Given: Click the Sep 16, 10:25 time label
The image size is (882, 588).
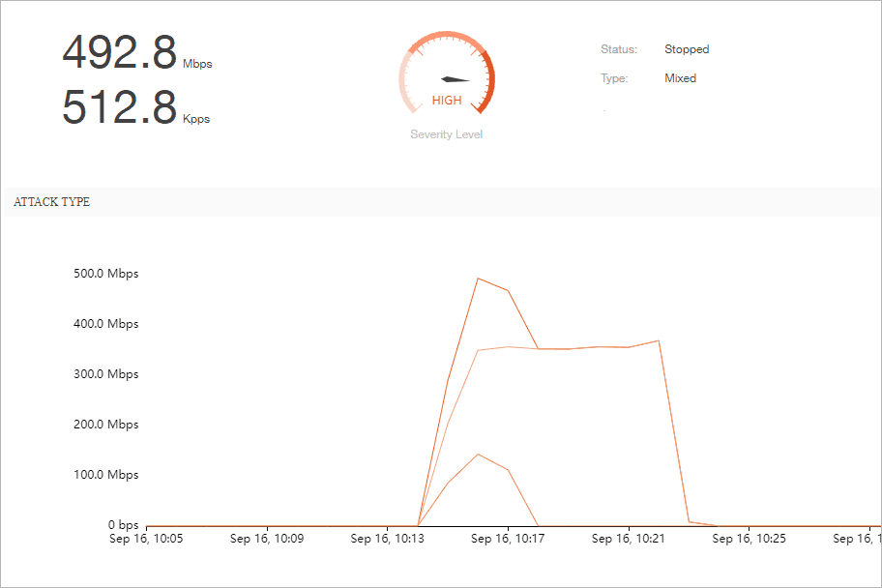Looking at the screenshot, I should point(749,539).
